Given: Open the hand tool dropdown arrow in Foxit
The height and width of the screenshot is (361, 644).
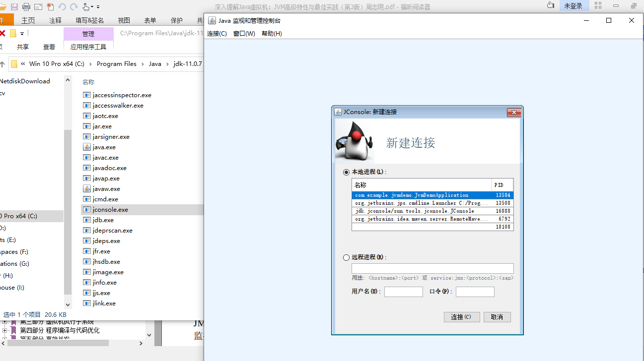Looking at the screenshot, I should coord(93,7).
